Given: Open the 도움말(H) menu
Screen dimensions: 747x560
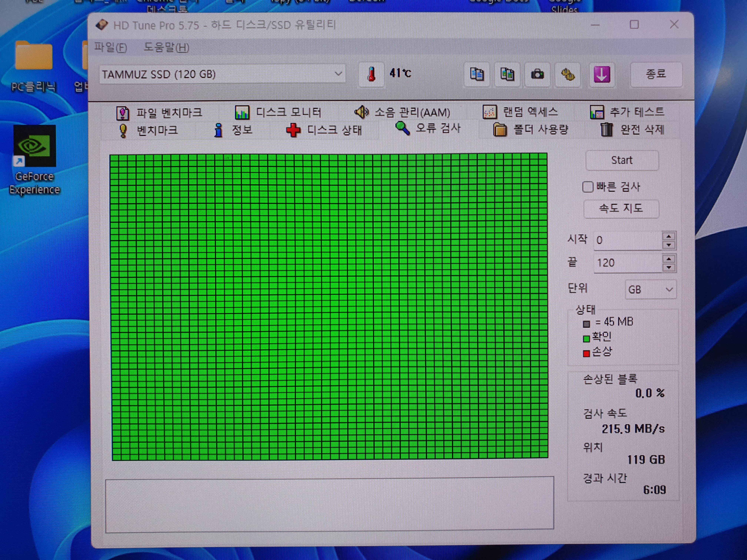Looking at the screenshot, I should click(x=167, y=47).
